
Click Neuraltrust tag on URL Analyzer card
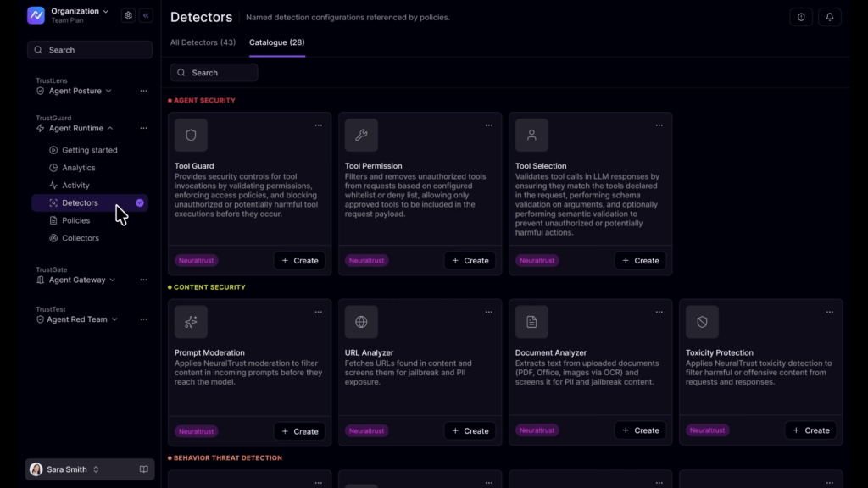tap(366, 430)
